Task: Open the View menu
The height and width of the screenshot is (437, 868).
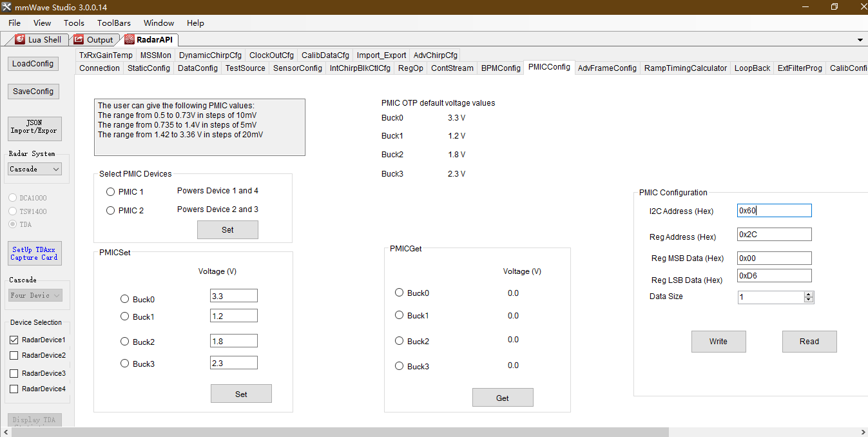Action: (x=42, y=23)
